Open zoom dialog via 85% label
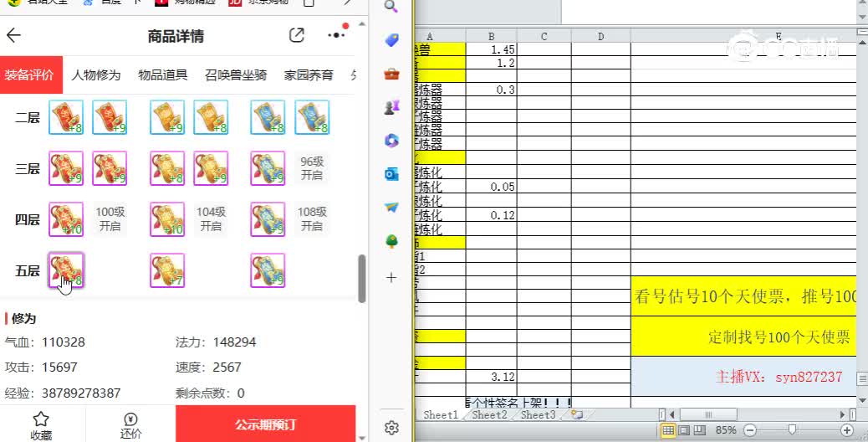This screenshot has width=868, height=442. (726, 430)
